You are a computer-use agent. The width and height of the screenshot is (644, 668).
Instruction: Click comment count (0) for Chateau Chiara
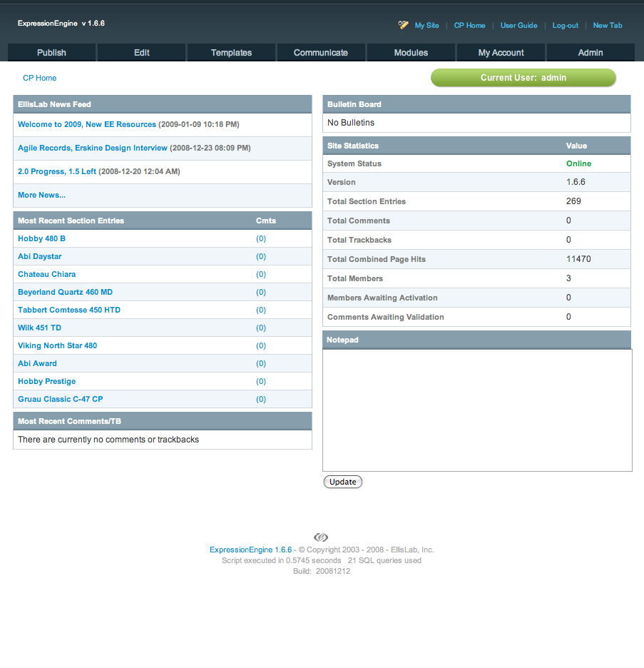coord(261,274)
